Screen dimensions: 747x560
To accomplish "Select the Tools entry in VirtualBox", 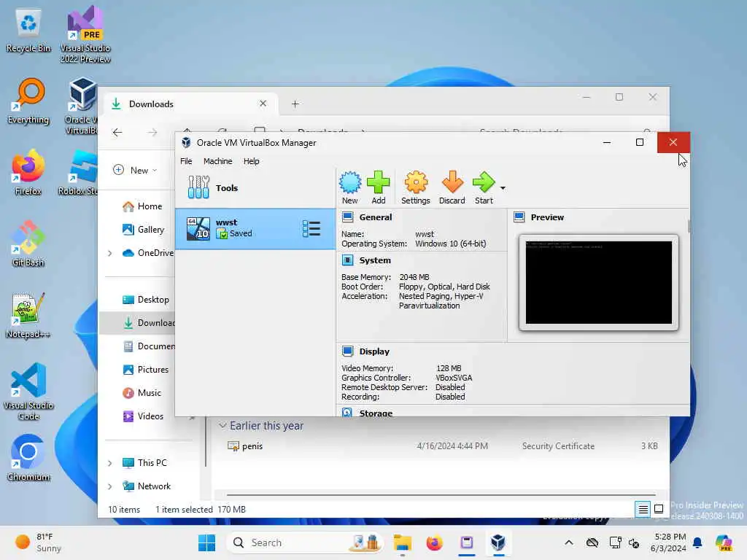I will coord(255,187).
